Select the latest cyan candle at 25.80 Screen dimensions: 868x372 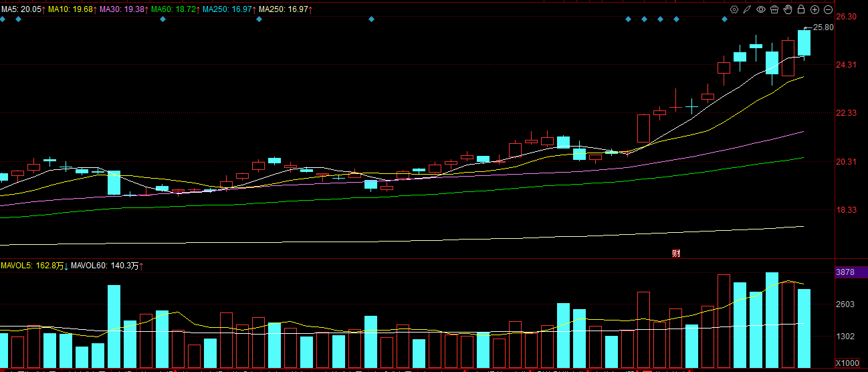[x=804, y=43]
